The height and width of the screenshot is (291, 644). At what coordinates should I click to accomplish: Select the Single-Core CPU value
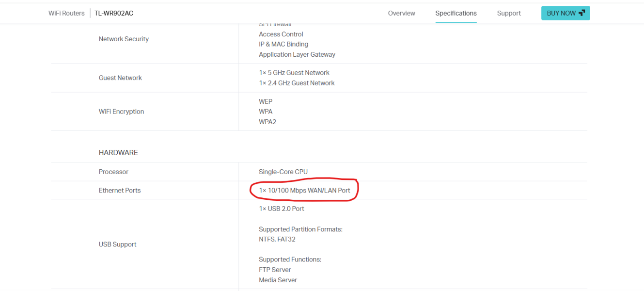coord(283,172)
